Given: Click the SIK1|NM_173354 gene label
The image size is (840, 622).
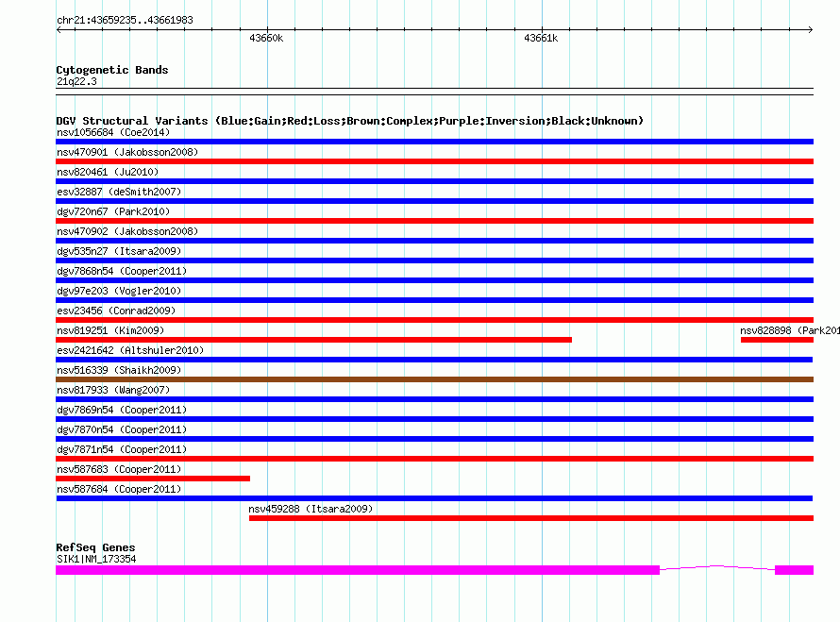Looking at the screenshot, I should pyautogui.click(x=96, y=560).
